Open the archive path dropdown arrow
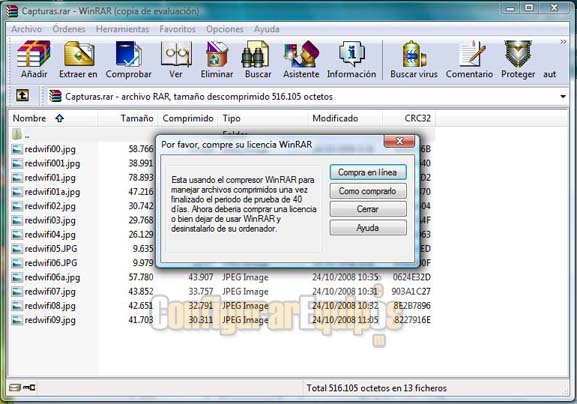Image resolution: width=577 pixels, height=404 pixels. coord(563,96)
